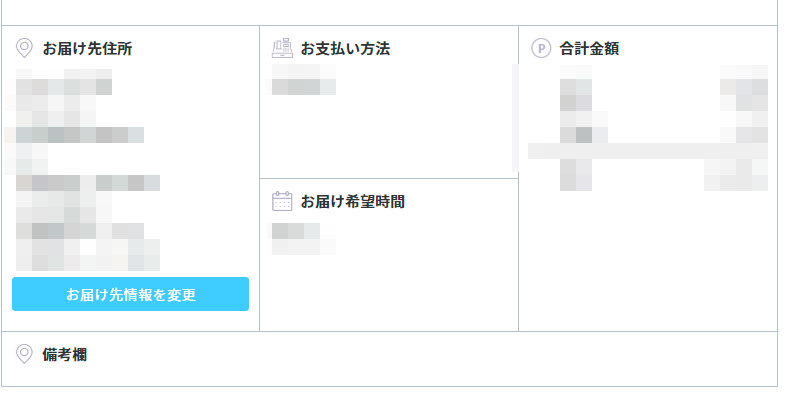This screenshot has height=402, width=790.
Task: Select the 備考欄 heading text
Action: [x=64, y=355]
